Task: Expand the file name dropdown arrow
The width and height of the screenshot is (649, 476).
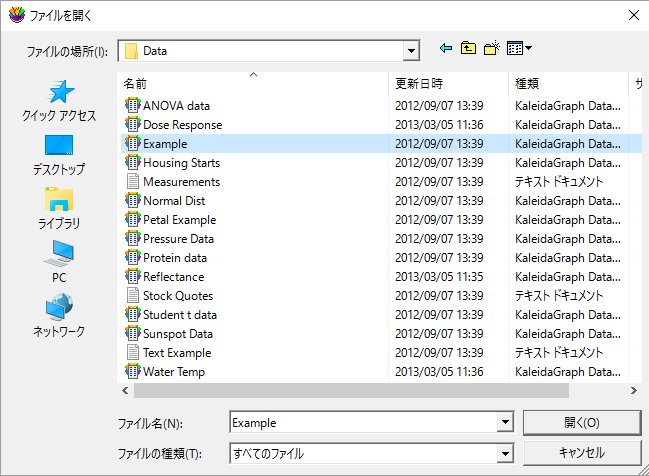Action: [505, 423]
